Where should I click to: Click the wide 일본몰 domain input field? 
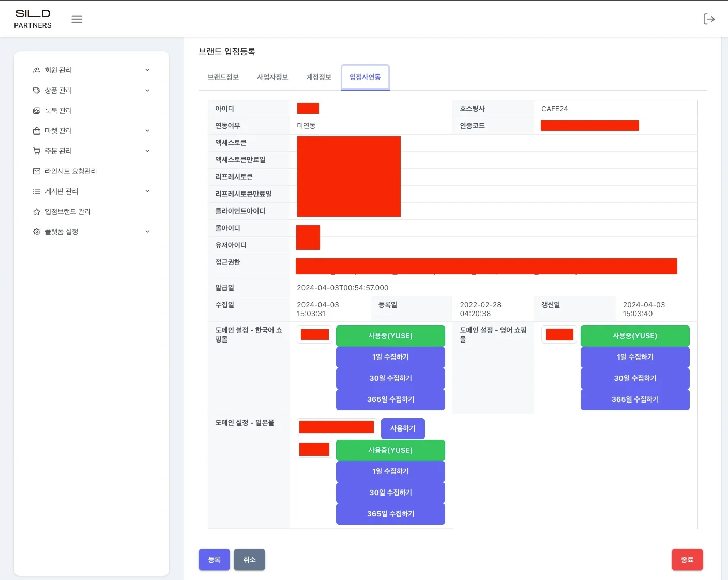tap(337, 427)
